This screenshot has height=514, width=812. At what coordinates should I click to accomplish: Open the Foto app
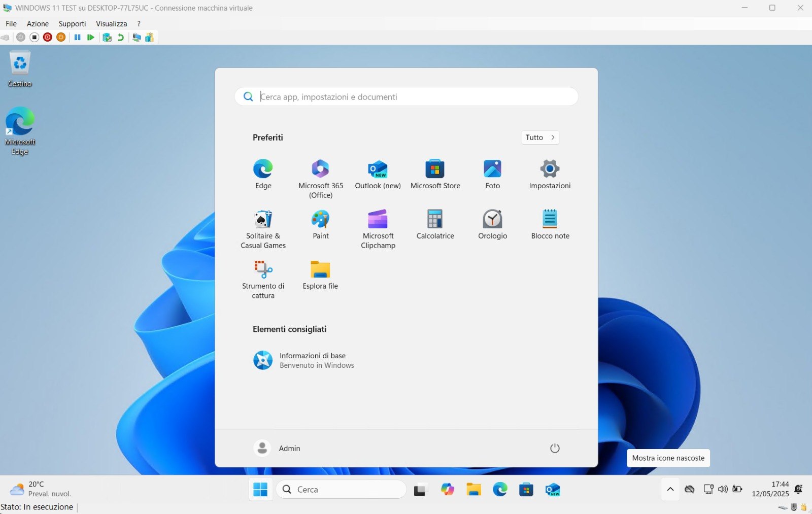(492, 174)
